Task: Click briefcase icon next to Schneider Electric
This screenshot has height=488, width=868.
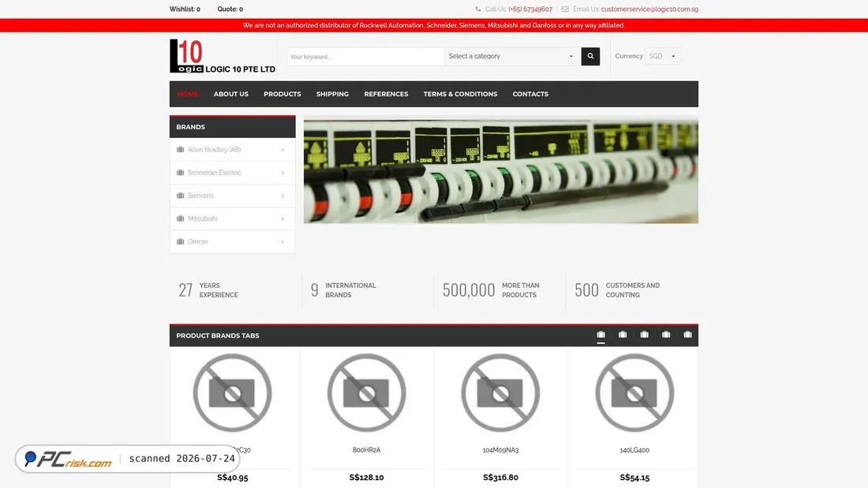Action: 180,173
